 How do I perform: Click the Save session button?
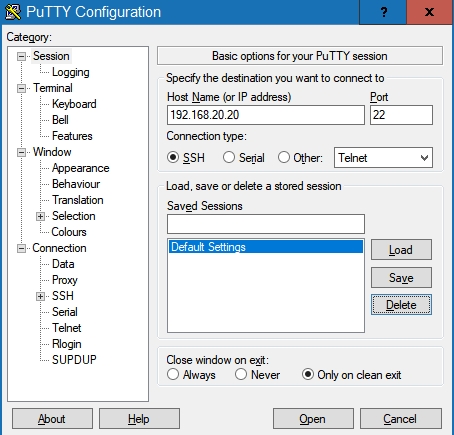(x=401, y=278)
